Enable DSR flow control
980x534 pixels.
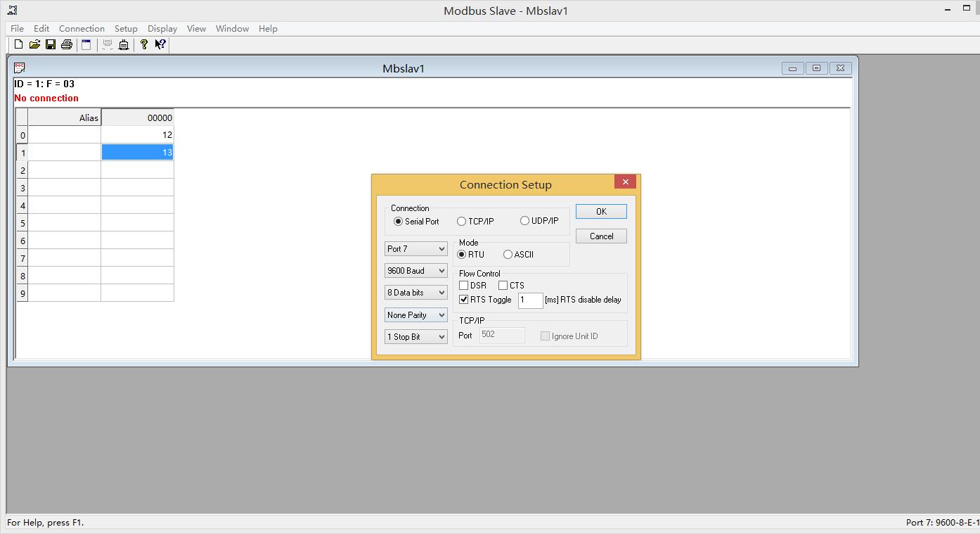(x=472, y=285)
